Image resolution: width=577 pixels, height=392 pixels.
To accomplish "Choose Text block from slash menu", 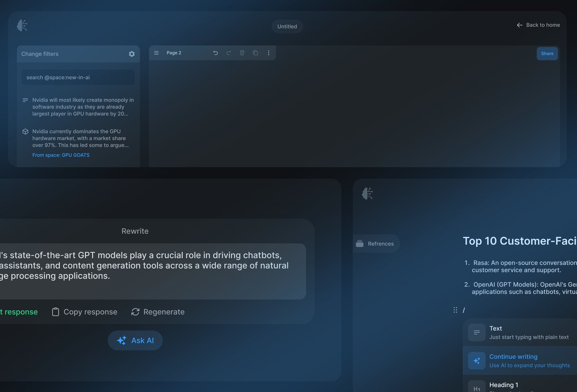I will [520, 332].
